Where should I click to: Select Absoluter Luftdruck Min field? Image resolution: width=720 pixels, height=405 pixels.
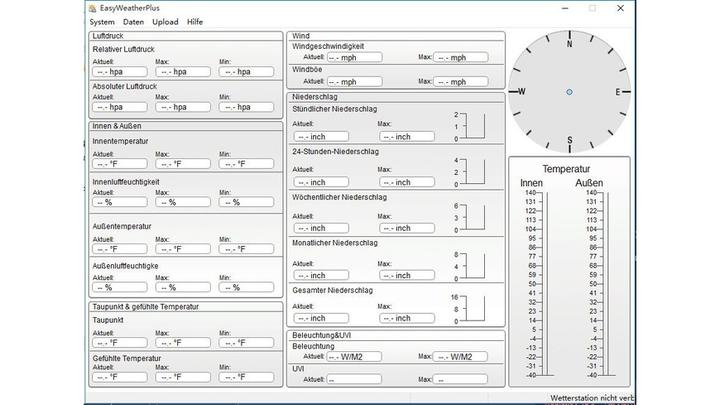[x=246, y=107]
